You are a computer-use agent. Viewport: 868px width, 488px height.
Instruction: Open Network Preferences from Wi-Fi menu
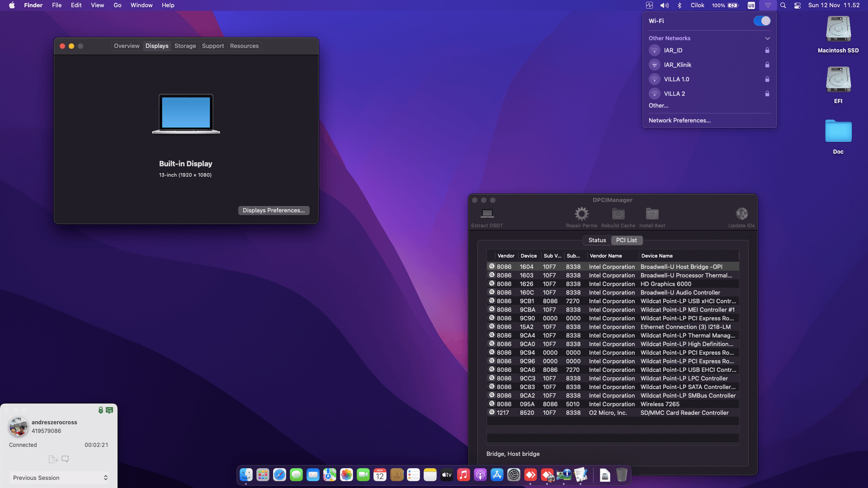point(679,121)
